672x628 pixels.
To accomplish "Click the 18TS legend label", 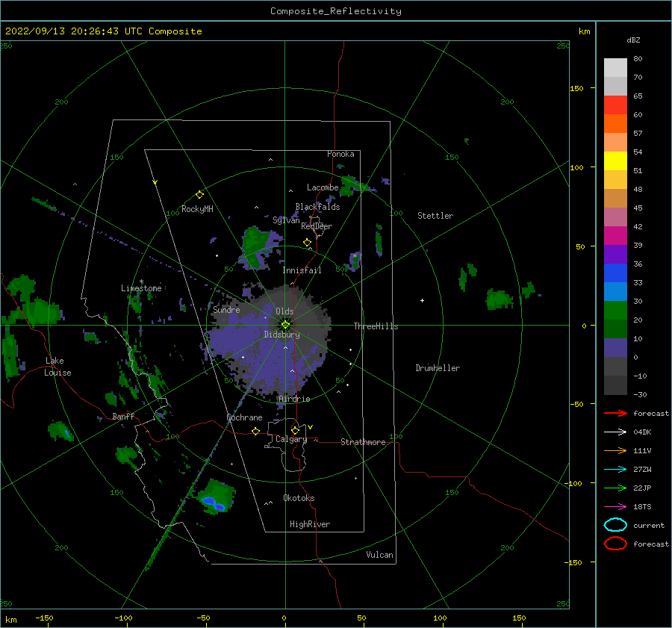I will coord(642,507).
